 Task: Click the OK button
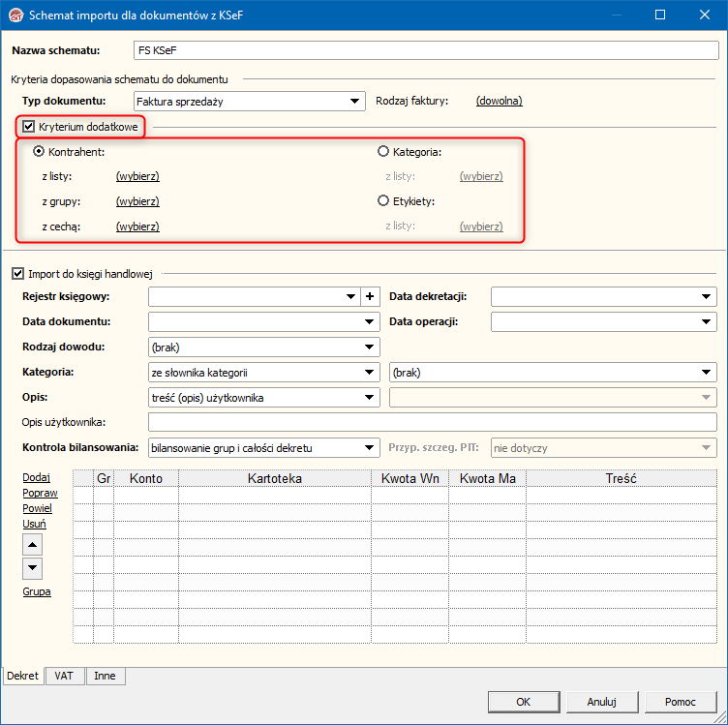coord(523,701)
